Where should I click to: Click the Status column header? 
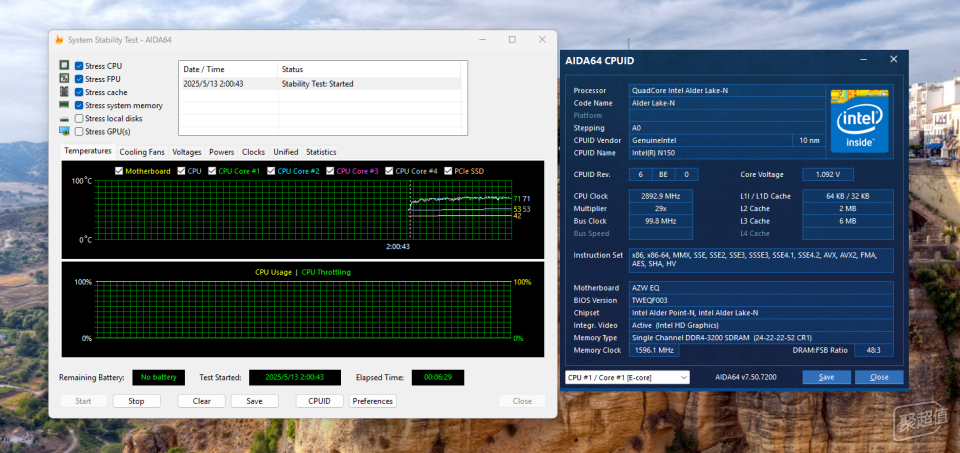point(369,69)
